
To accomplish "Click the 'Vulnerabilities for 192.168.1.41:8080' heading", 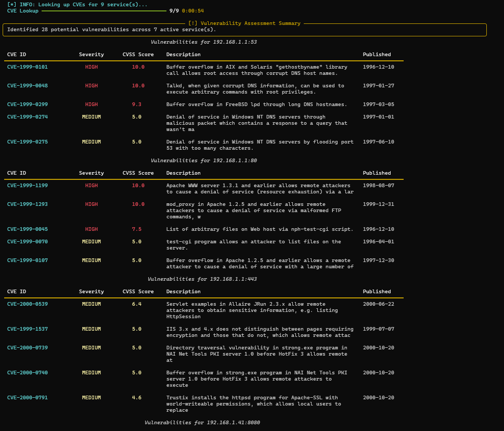I will [x=202, y=422].
